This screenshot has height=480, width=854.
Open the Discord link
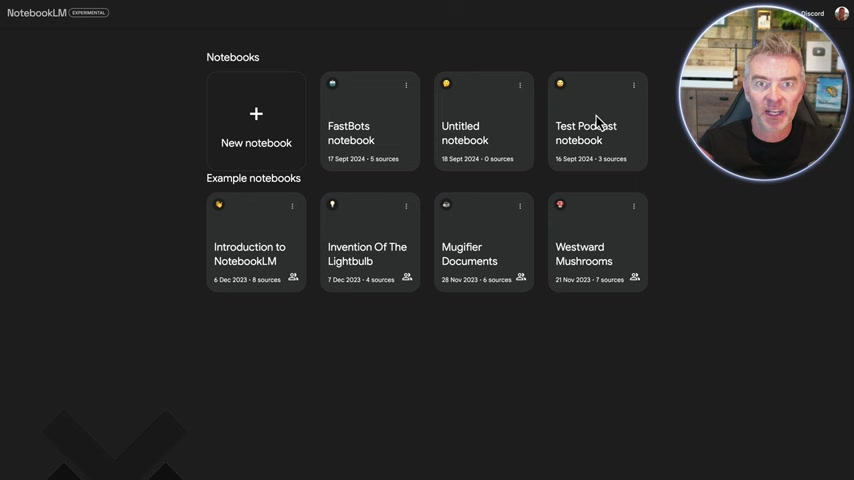click(x=812, y=14)
